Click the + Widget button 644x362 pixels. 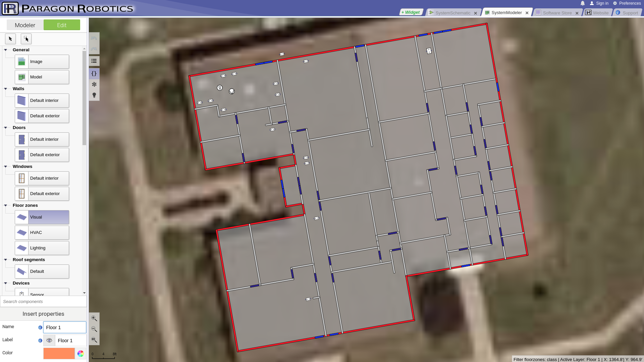(411, 12)
